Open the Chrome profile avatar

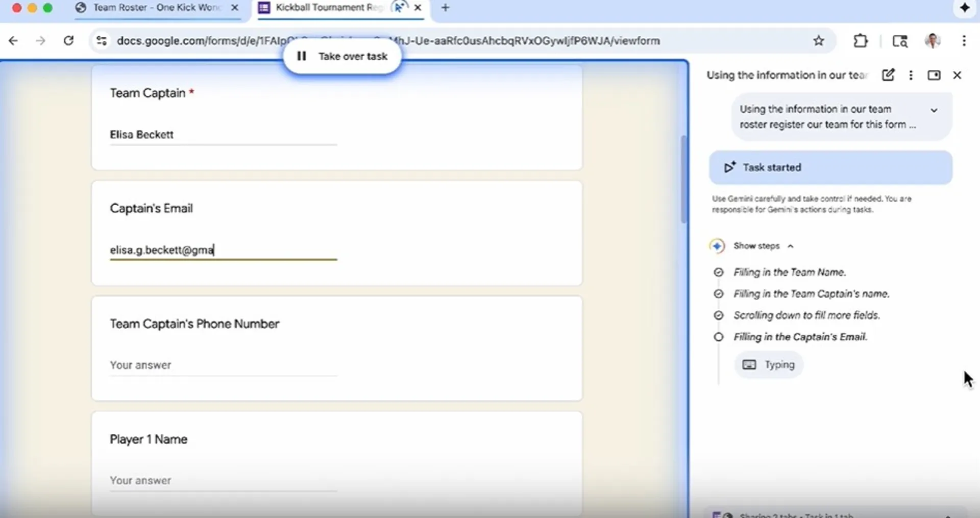933,41
